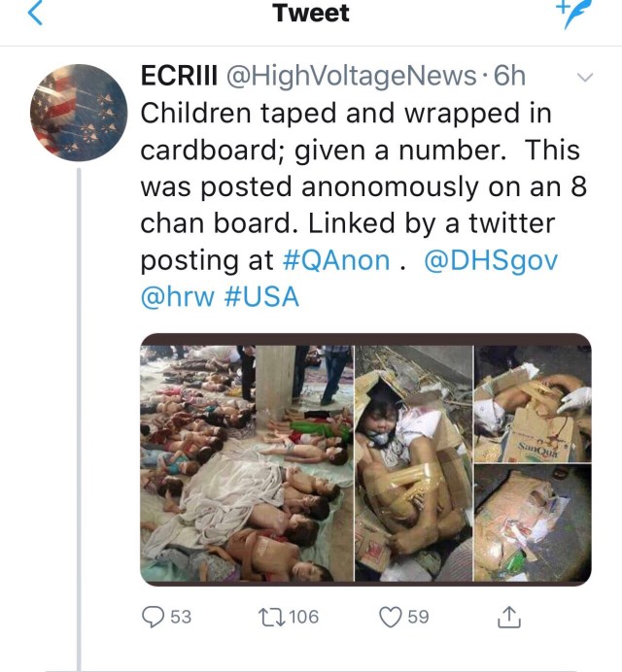
Task: Visit the @DHSgov mention
Action: pyautogui.click(x=491, y=260)
